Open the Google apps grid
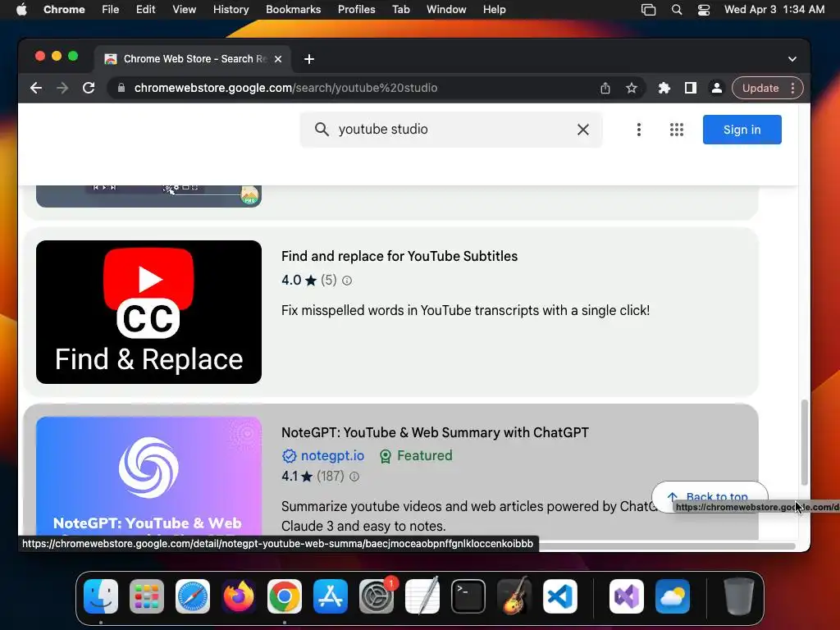 click(677, 129)
